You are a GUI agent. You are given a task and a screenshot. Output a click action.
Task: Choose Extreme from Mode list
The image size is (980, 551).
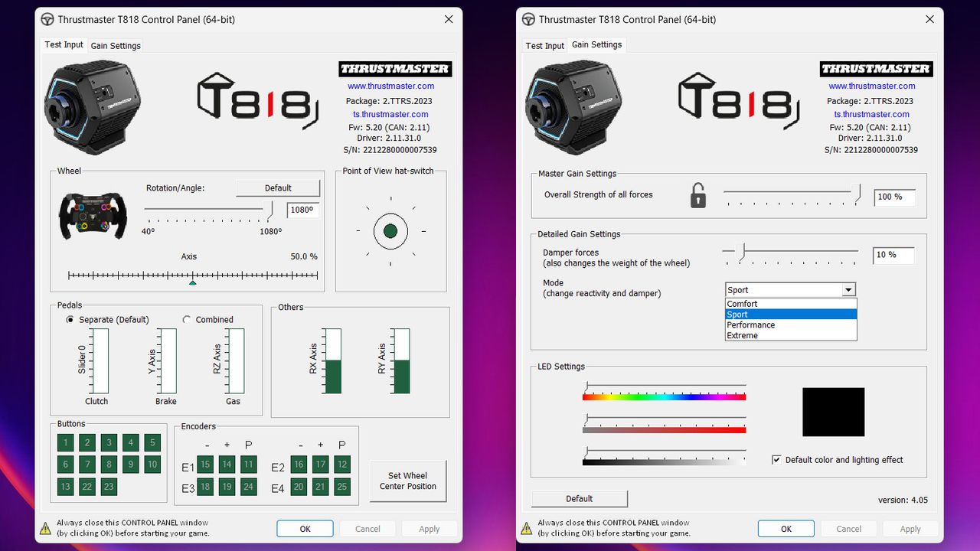791,335
